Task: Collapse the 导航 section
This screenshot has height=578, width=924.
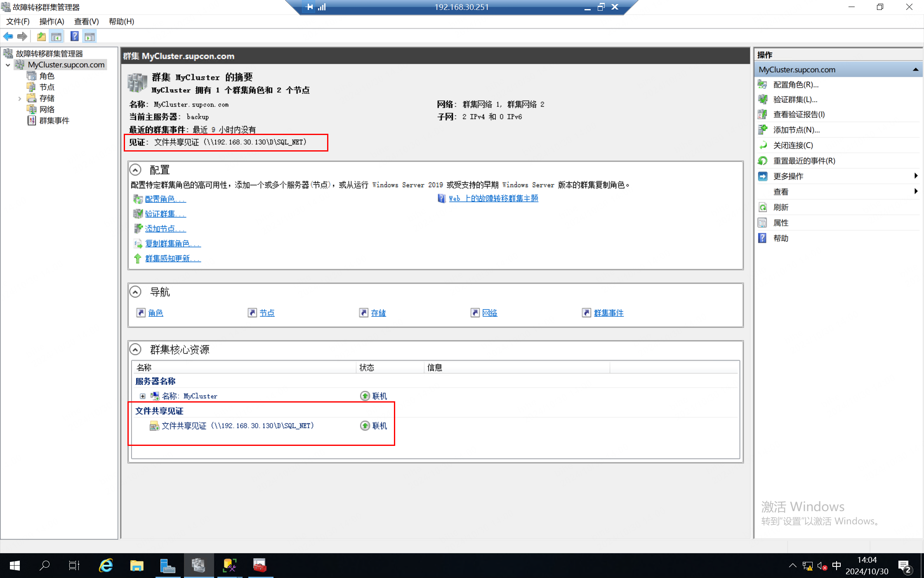Action: (135, 292)
